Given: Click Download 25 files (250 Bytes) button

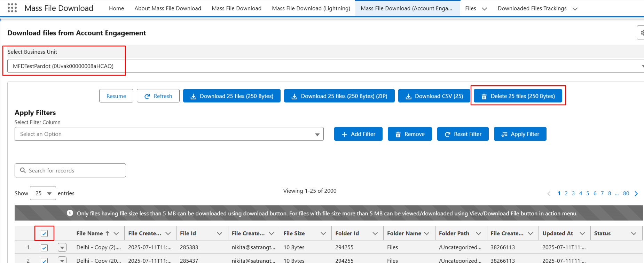Looking at the screenshot, I should (232, 96).
